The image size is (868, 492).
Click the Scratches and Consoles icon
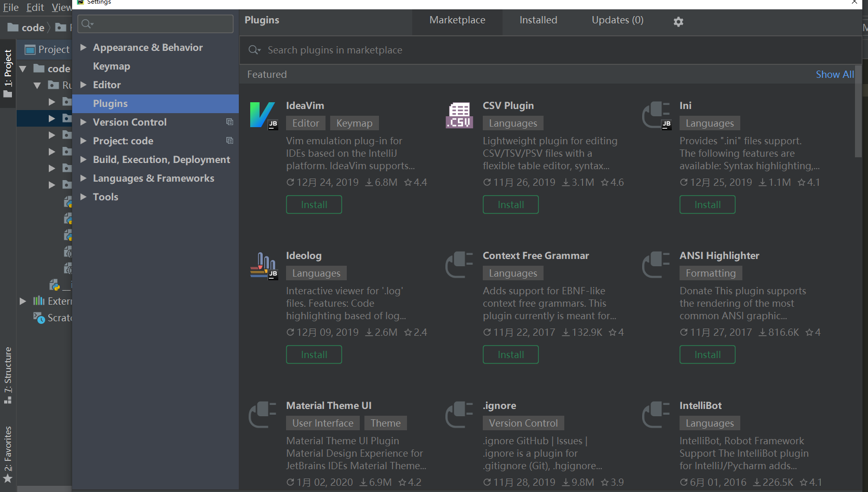coord(39,318)
